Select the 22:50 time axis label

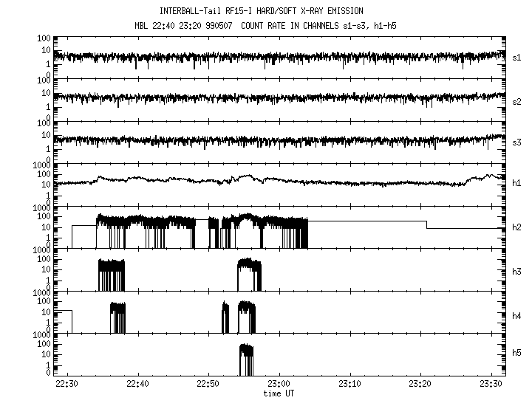(x=208, y=384)
